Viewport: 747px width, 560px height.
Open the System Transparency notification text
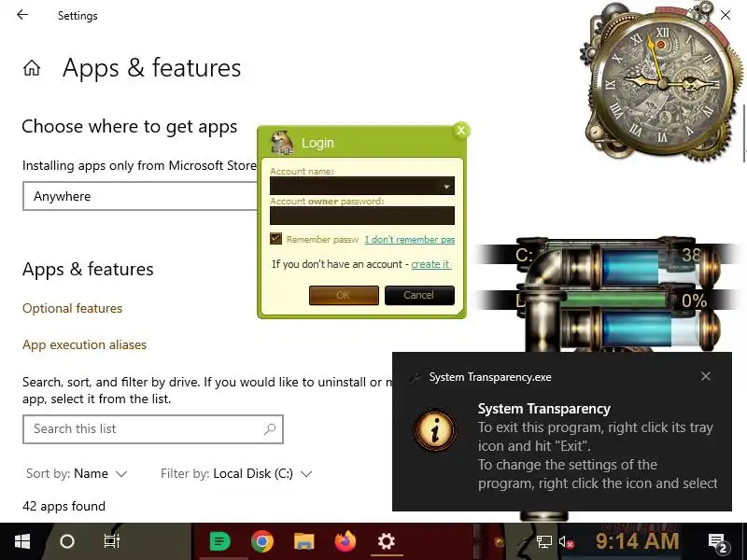point(597,446)
